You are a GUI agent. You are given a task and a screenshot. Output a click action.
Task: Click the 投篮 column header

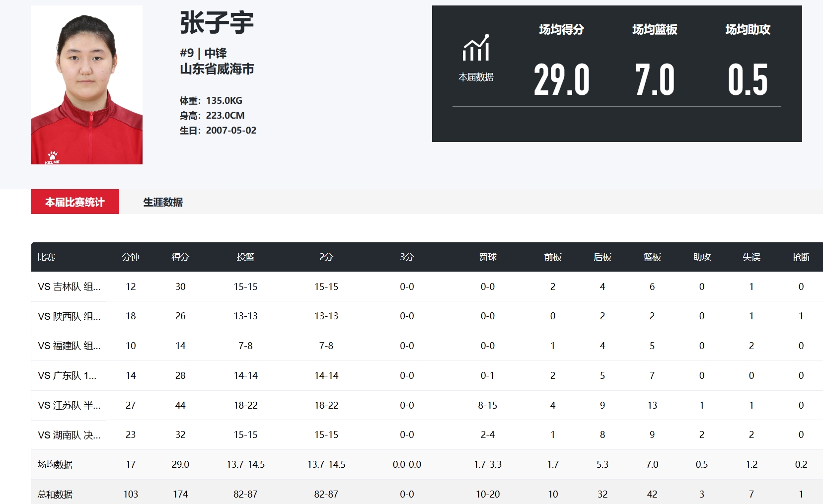[245, 257]
